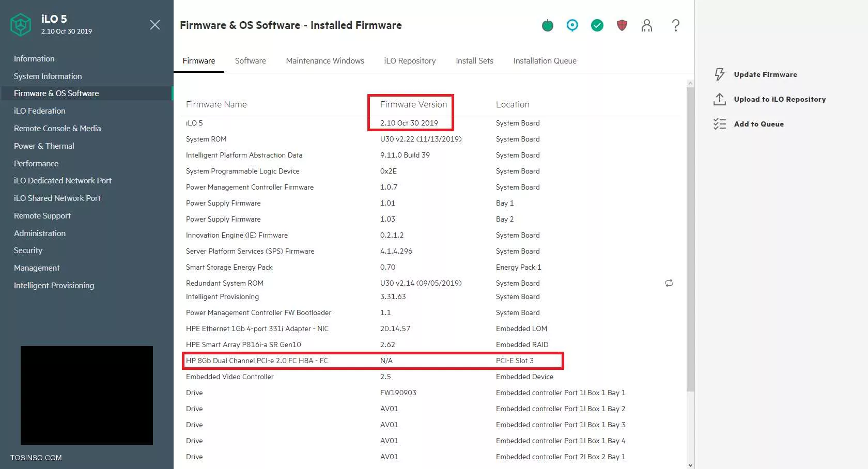Open the Installation Queue tab
Image resolution: width=868 pixels, height=469 pixels.
[545, 61]
